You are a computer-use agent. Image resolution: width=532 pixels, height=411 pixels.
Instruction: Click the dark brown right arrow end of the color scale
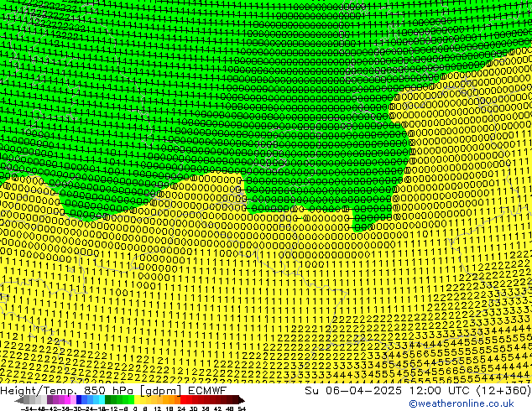pos(241,400)
